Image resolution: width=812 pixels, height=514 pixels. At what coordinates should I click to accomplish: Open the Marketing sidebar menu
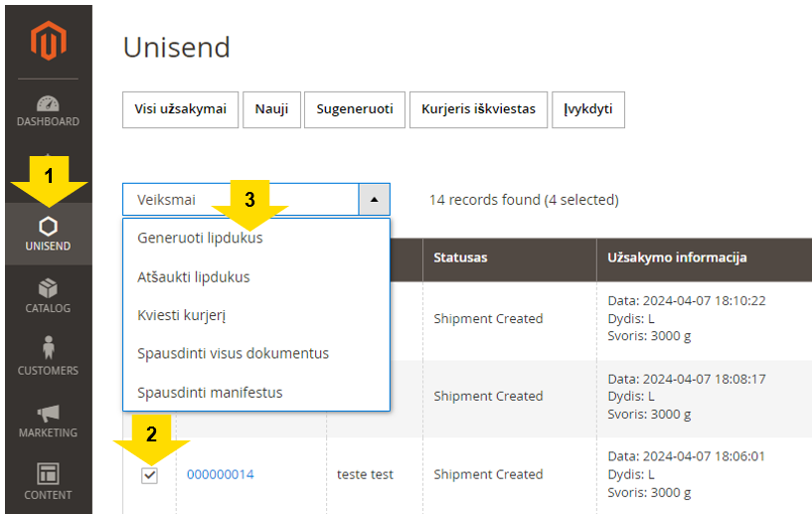pos(48,421)
